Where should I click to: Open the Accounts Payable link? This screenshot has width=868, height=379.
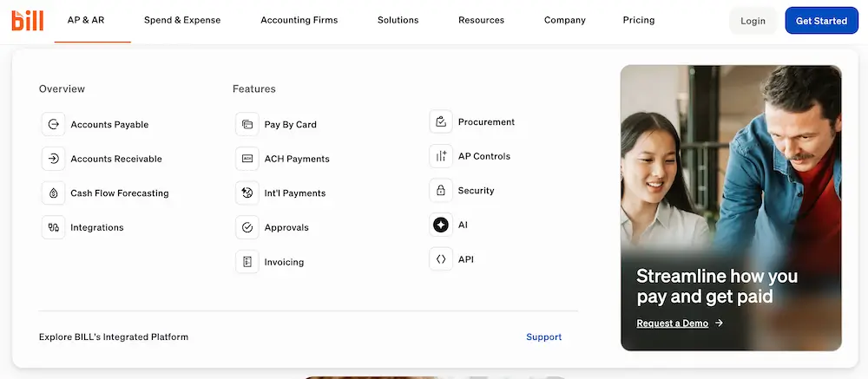109,125
